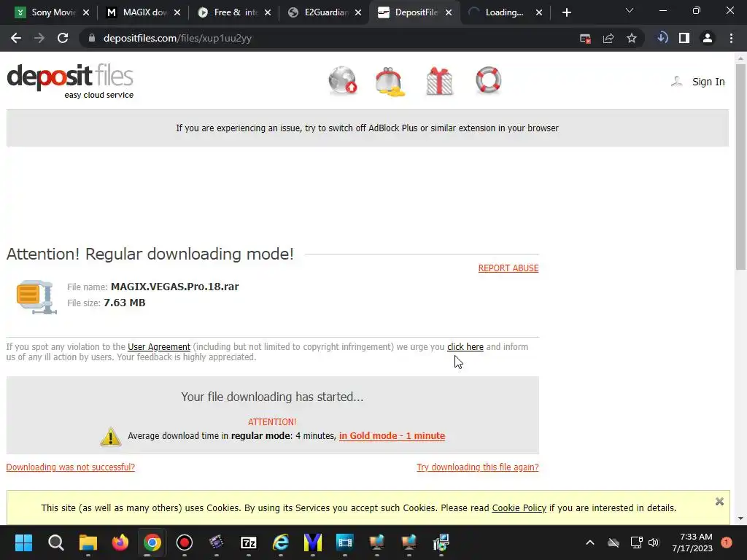
Task: Click the user silhouette icon beside Sign In
Action: [676, 82]
